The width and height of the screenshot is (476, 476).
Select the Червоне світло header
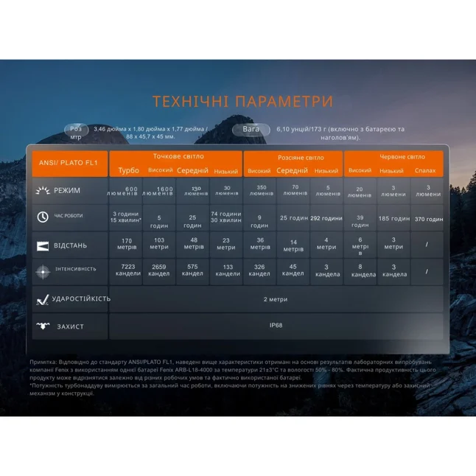click(402, 157)
